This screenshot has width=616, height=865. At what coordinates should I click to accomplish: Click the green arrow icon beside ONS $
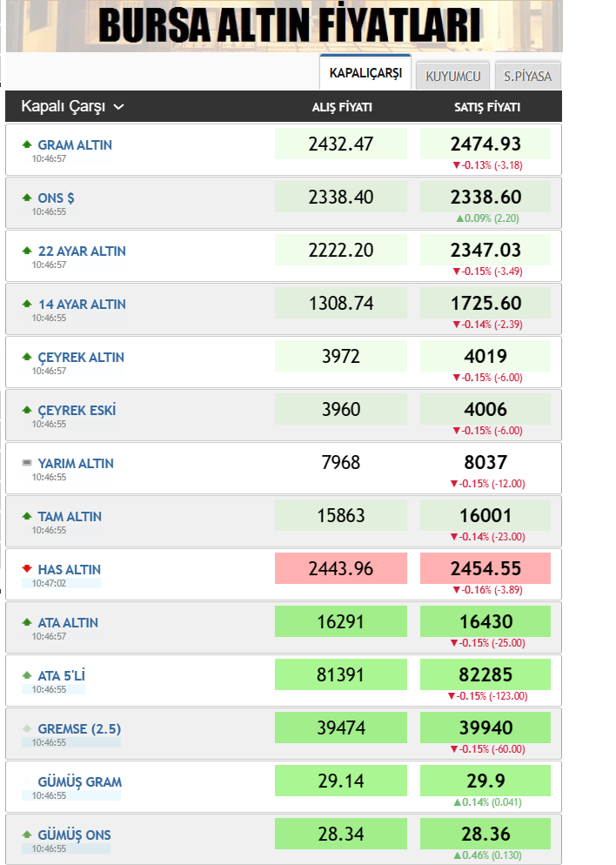click(27, 198)
